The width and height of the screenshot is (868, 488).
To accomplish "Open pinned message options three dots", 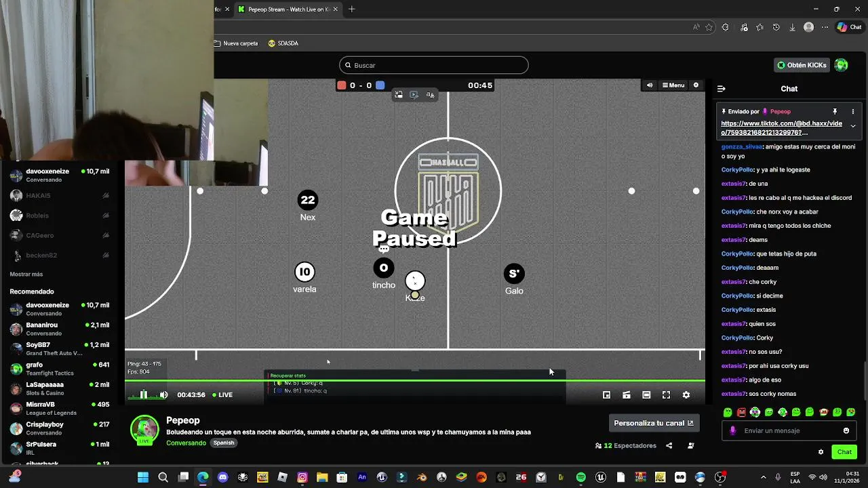I will (853, 111).
